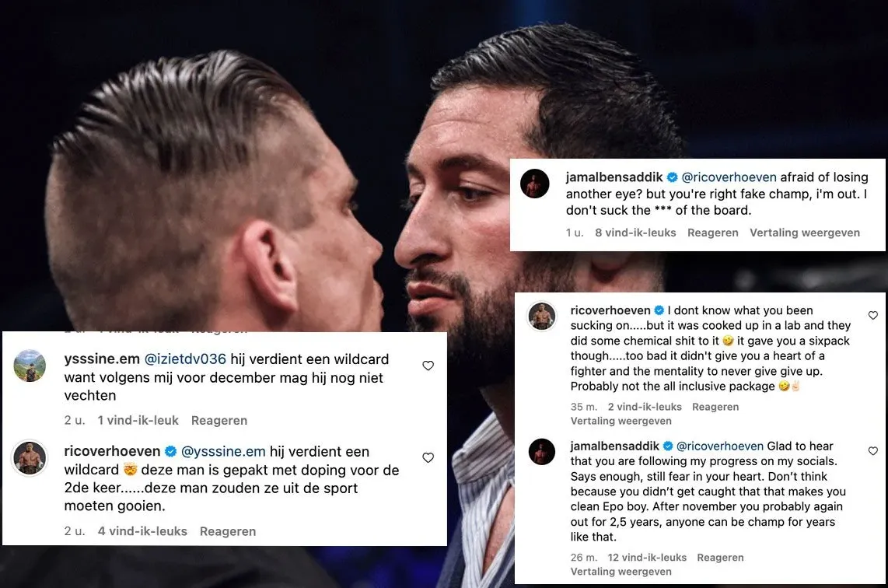Open jamalbensaddik avatar in top comment

click(x=535, y=184)
